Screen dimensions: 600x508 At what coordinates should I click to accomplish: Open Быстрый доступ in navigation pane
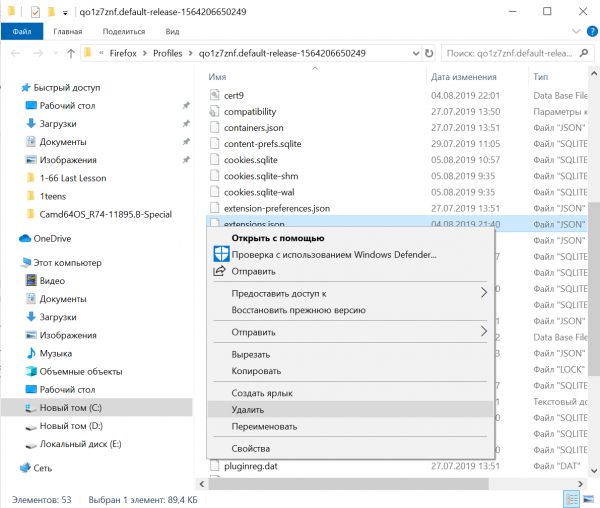click(x=67, y=88)
